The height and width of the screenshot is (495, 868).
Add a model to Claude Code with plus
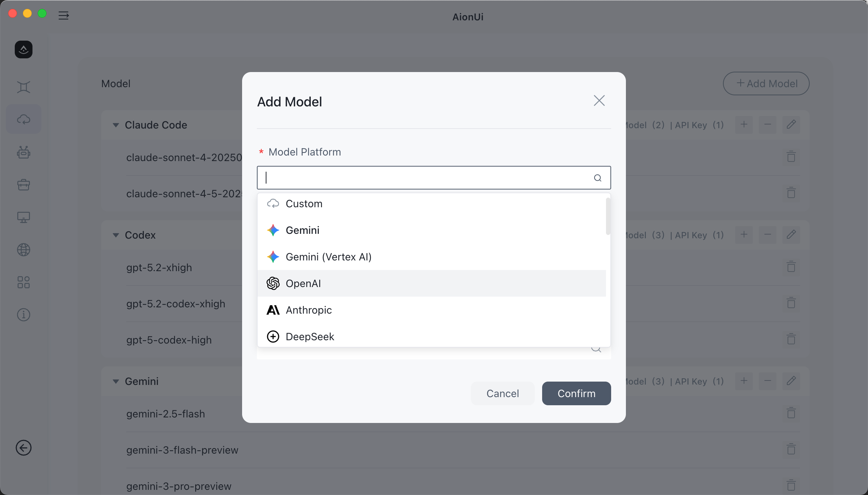(744, 124)
